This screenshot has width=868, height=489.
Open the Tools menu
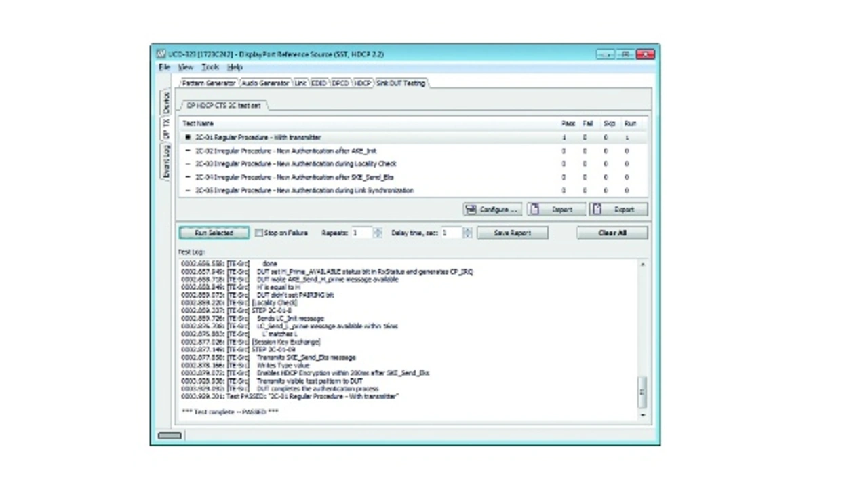pyautogui.click(x=210, y=68)
